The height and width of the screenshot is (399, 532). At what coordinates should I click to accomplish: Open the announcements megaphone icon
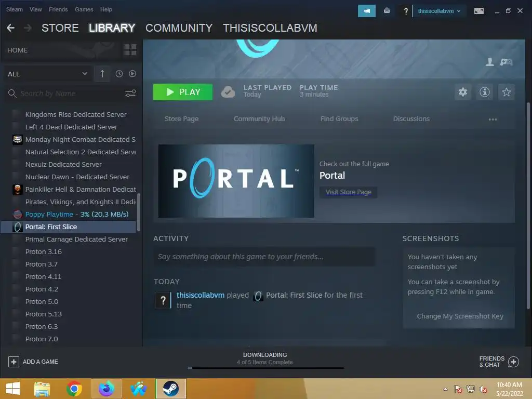coord(366,11)
